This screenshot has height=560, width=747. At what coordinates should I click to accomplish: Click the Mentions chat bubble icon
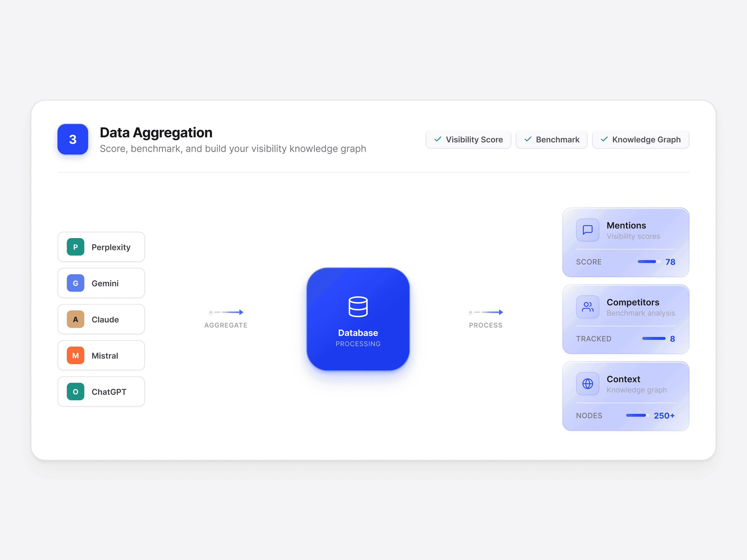tap(587, 230)
